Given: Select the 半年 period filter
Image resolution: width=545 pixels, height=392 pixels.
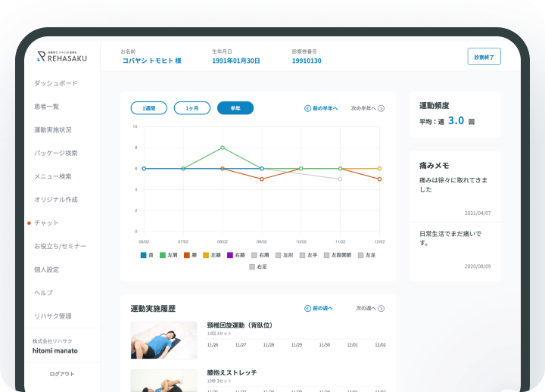Looking at the screenshot, I should pyautogui.click(x=235, y=108).
